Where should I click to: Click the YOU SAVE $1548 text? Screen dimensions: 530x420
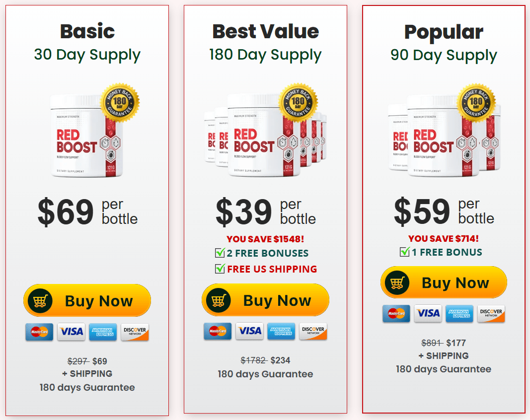coord(265,238)
